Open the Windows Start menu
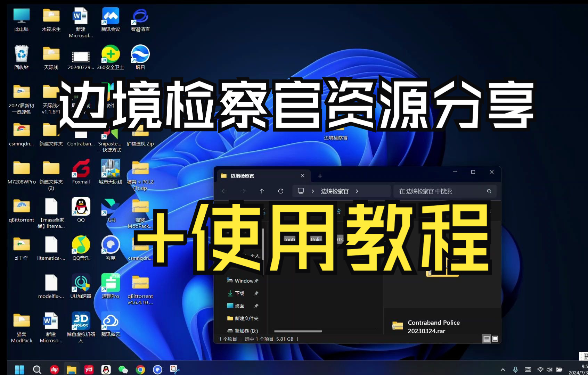This screenshot has height=375, width=588. [19, 369]
